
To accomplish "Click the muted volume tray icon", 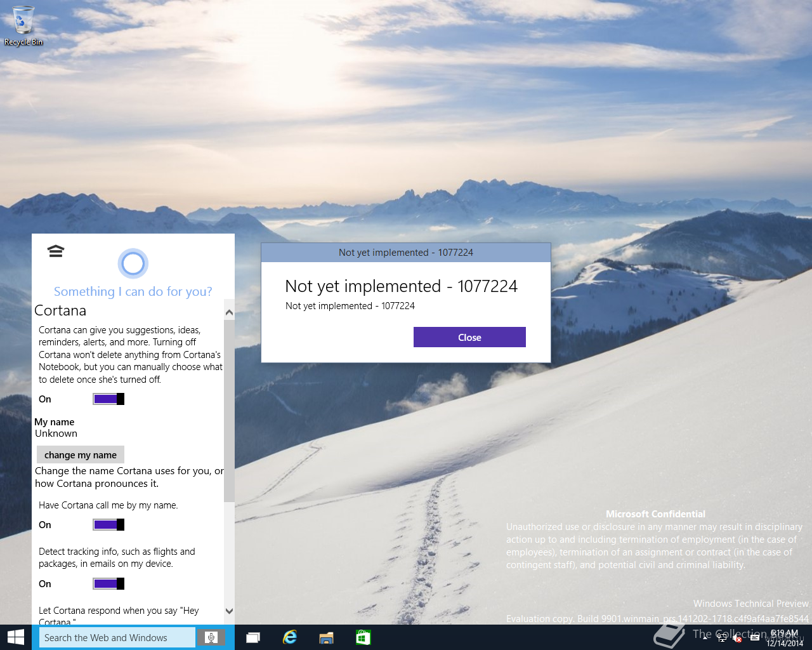I will coord(738,638).
